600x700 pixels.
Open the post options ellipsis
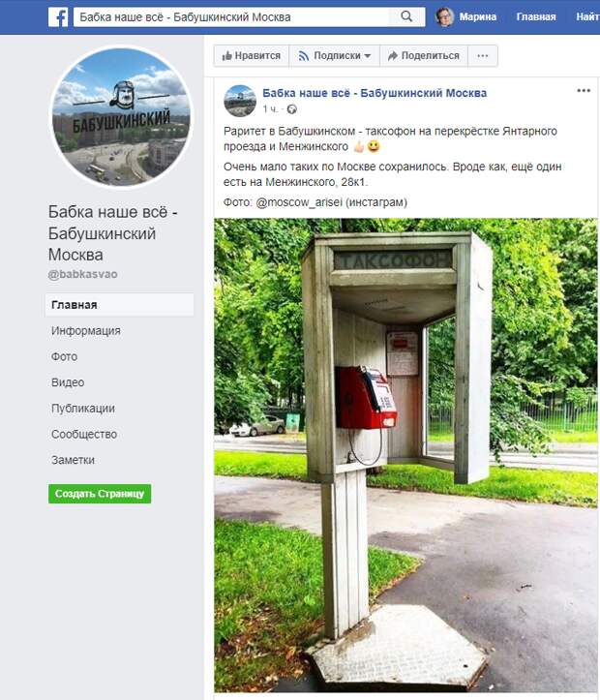584,91
